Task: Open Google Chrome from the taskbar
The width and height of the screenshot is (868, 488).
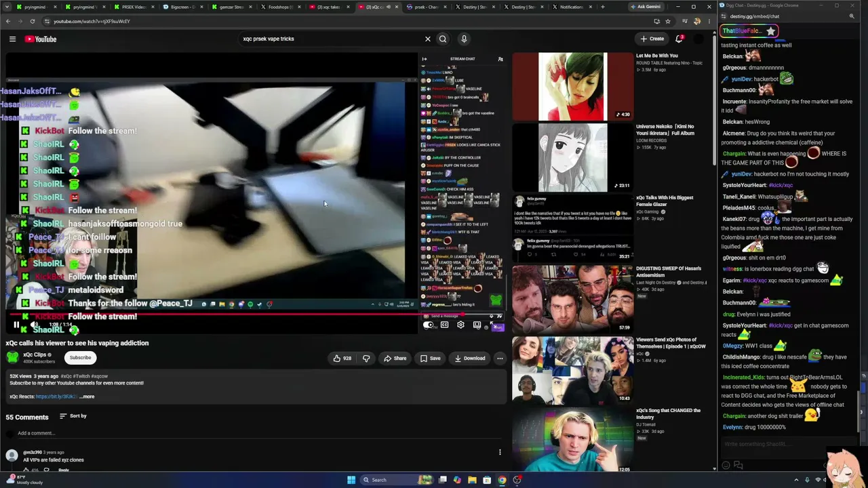Action: [502, 480]
